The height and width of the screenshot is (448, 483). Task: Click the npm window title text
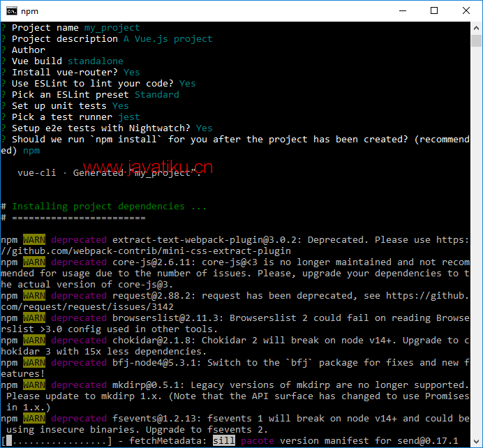pyautogui.click(x=29, y=11)
